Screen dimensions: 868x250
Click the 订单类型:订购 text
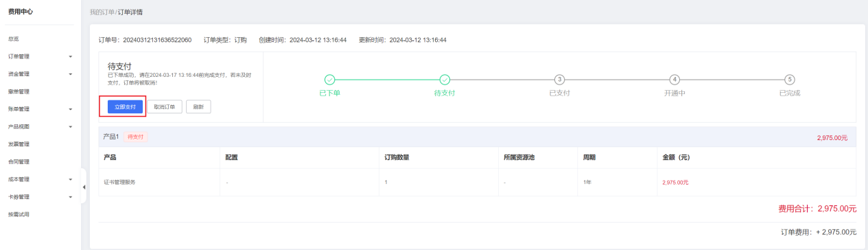225,40
